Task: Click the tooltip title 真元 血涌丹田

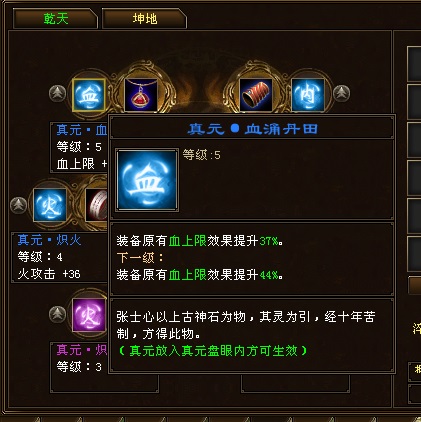Action: coord(252,129)
